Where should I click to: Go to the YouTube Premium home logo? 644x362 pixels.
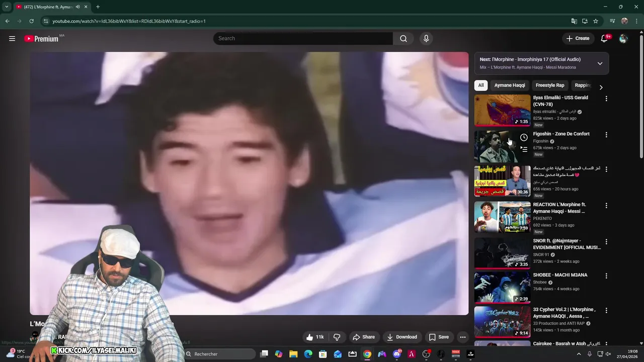pyautogui.click(x=41, y=39)
